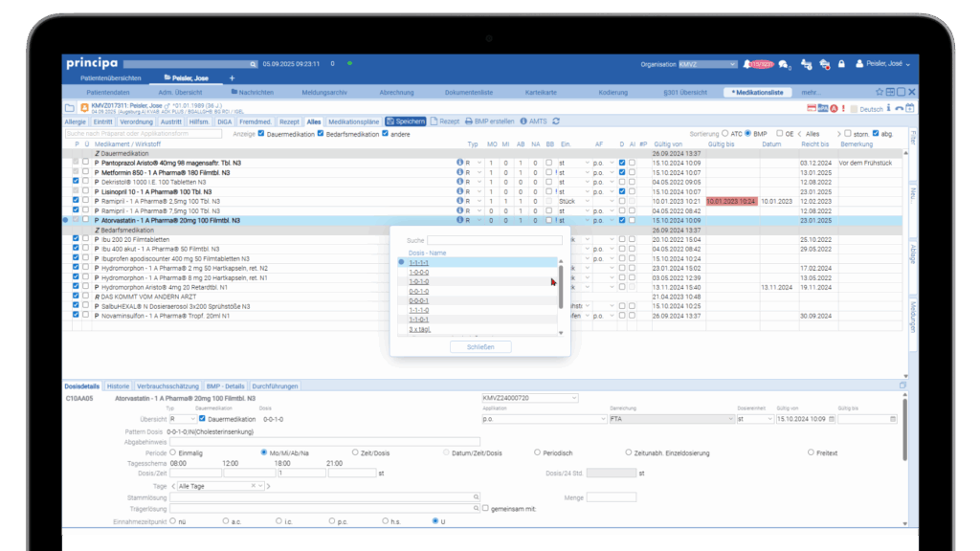Open the chat messages icon in header
The image size is (980, 551).
(x=783, y=64)
